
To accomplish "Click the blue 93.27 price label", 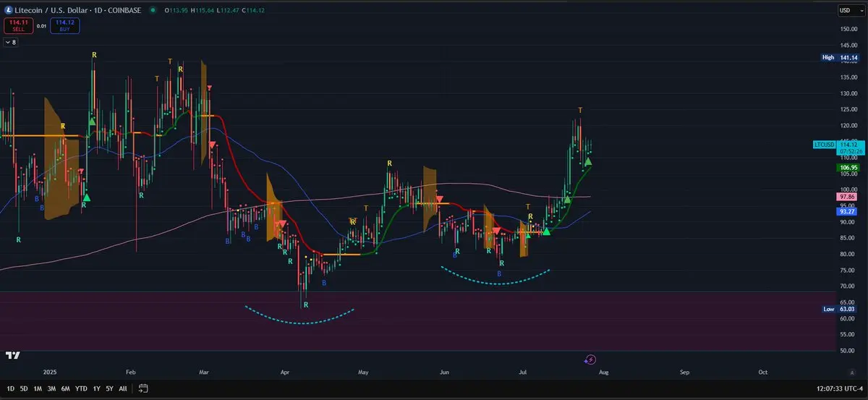I will pos(848,211).
